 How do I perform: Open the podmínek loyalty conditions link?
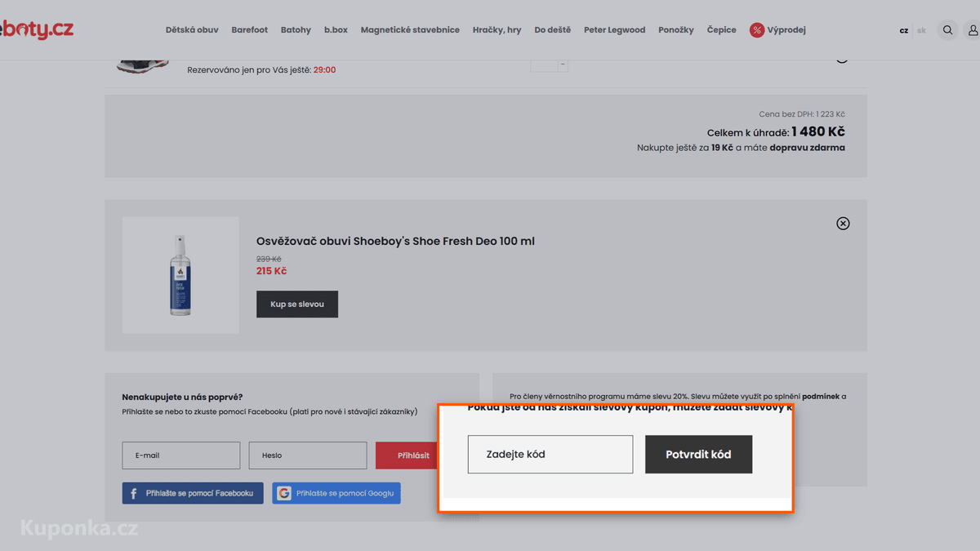(820, 397)
